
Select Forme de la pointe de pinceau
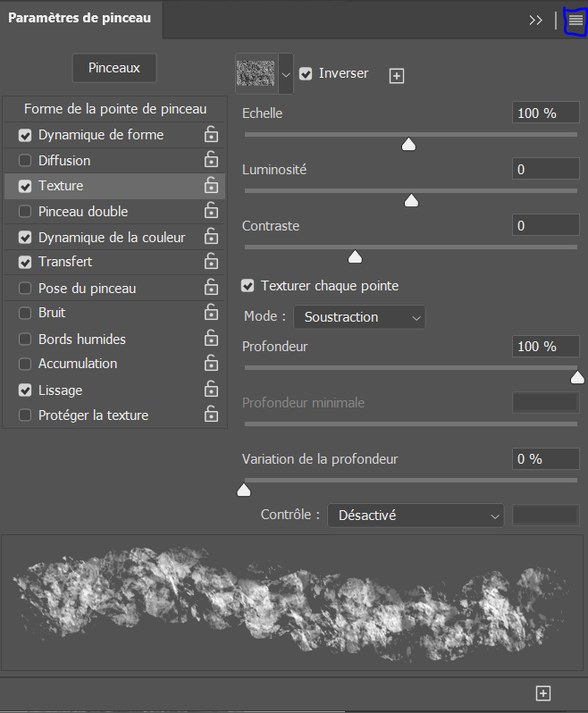(x=114, y=109)
